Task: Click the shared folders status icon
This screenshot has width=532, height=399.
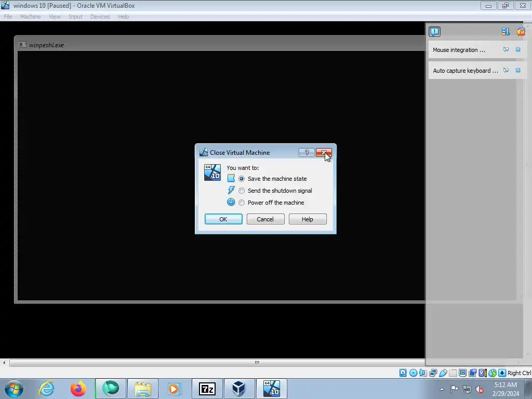Action: point(453,373)
